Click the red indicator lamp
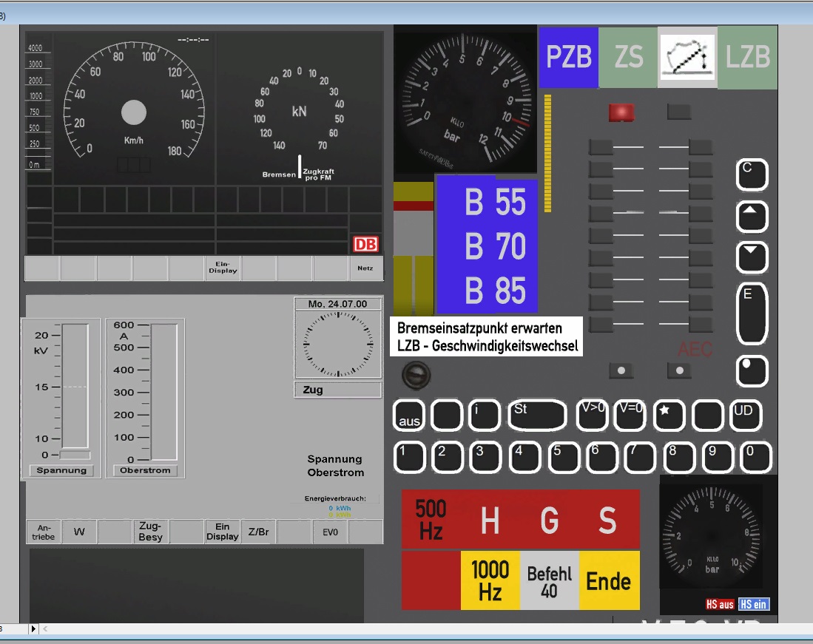Screen dimensions: 813x644 [622, 112]
